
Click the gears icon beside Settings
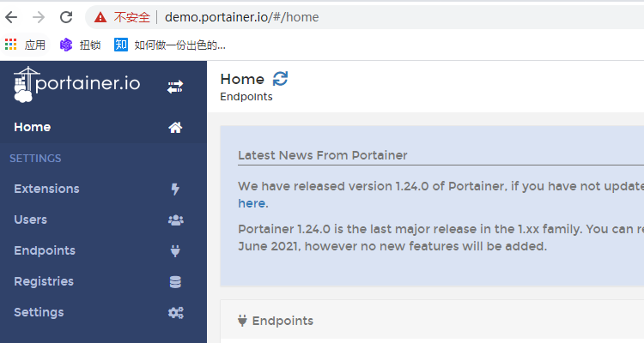click(x=176, y=313)
